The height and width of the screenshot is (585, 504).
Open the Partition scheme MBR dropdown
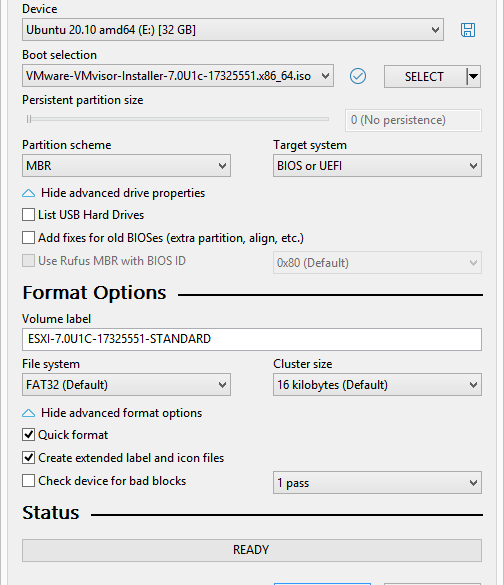click(x=126, y=166)
